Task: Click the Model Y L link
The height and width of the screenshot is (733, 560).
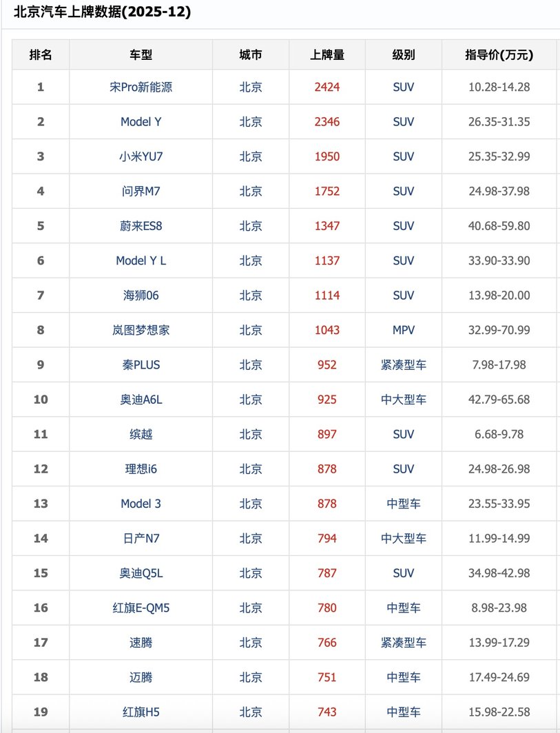Action: point(141,261)
